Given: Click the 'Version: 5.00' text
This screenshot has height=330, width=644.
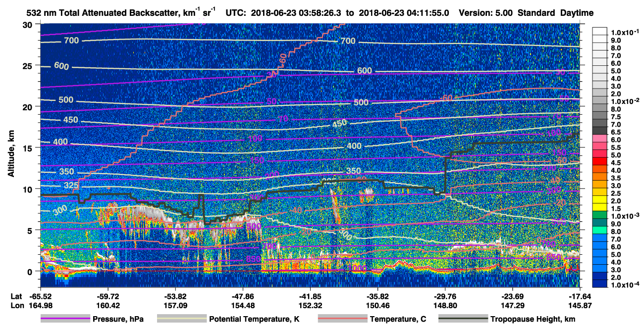Looking at the screenshot, I should click(x=486, y=13).
